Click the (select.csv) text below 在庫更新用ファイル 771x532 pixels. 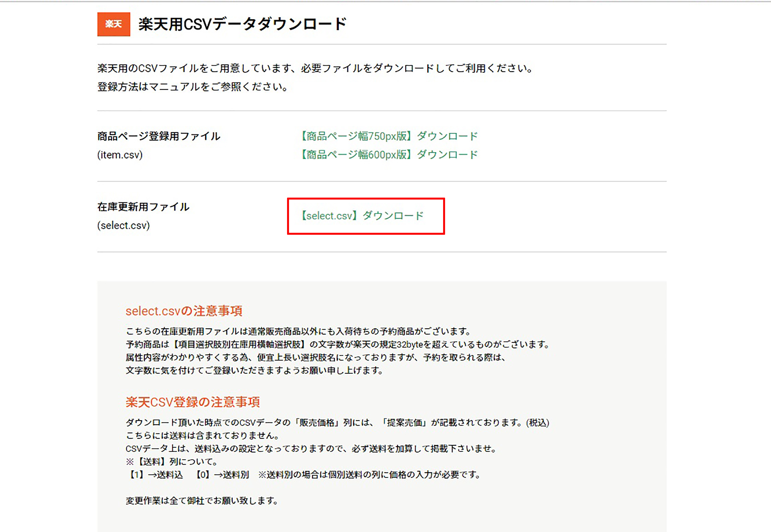coord(124,225)
